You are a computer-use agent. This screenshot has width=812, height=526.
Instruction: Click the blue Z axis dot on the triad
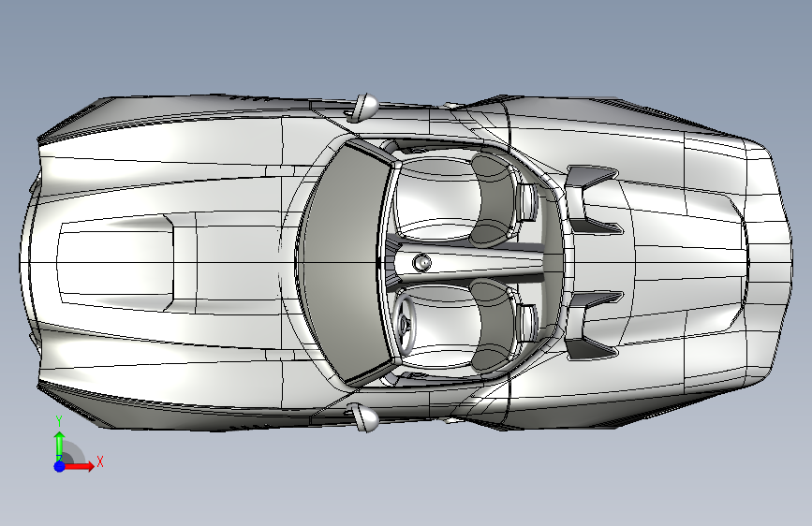(x=60, y=466)
